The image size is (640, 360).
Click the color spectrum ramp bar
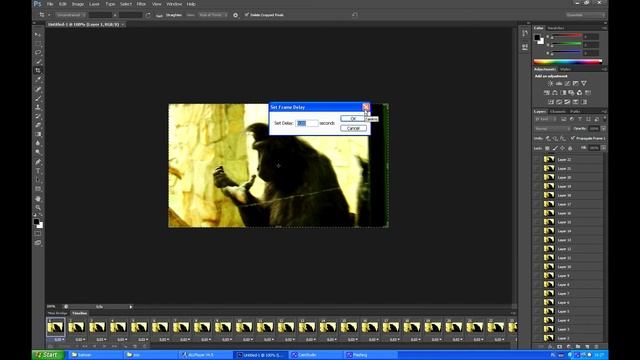click(568, 62)
